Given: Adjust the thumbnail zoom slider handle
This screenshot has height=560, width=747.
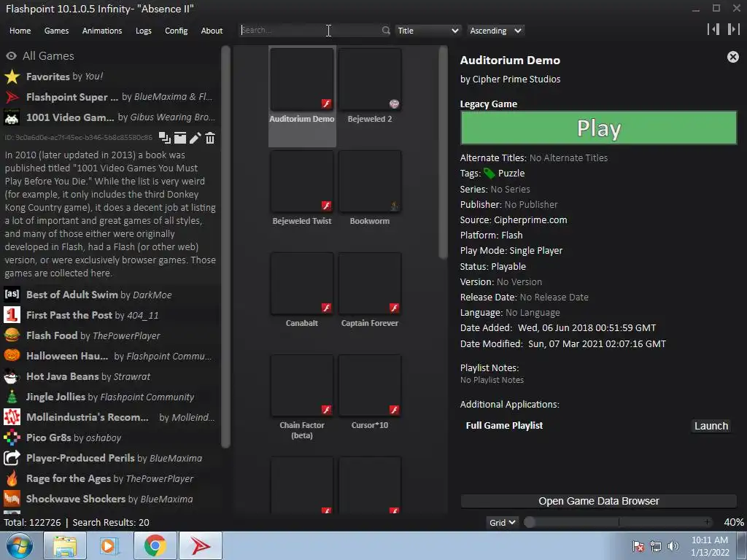Looking at the screenshot, I should pyautogui.click(x=530, y=522).
